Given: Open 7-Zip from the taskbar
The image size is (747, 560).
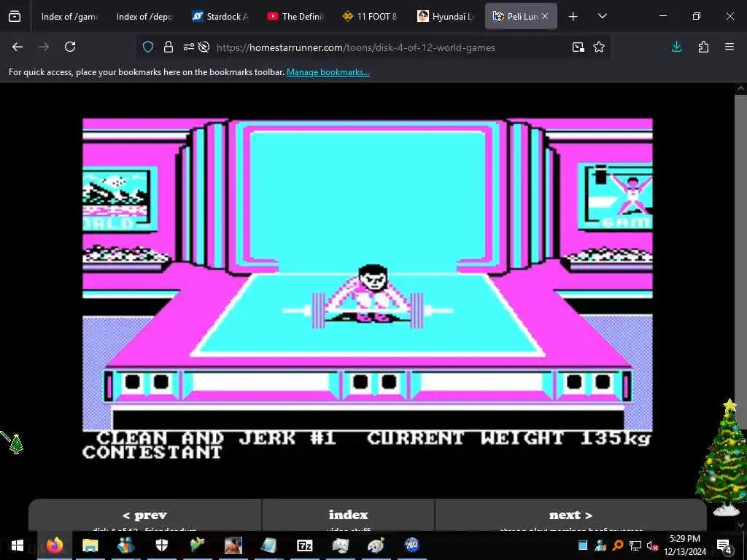Looking at the screenshot, I should pyautogui.click(x=304, y=545).
